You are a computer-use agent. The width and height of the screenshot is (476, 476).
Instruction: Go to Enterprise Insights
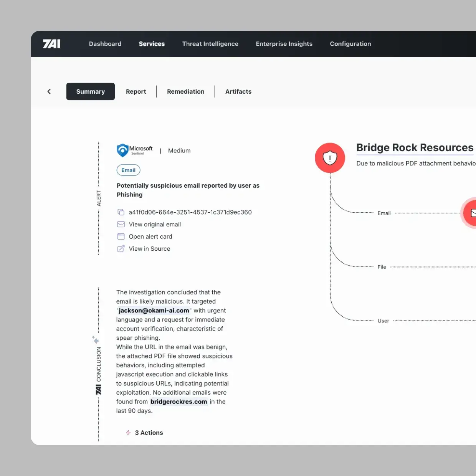coord(284,44)
